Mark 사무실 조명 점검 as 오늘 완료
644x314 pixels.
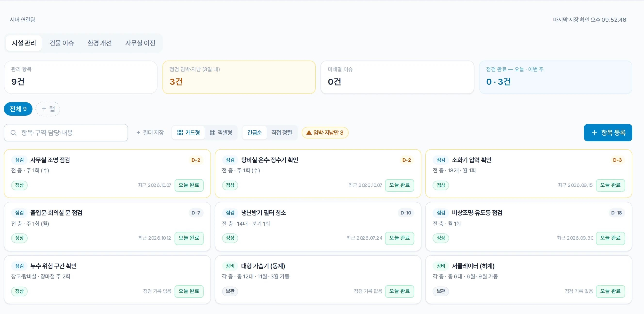pos(189,185)
